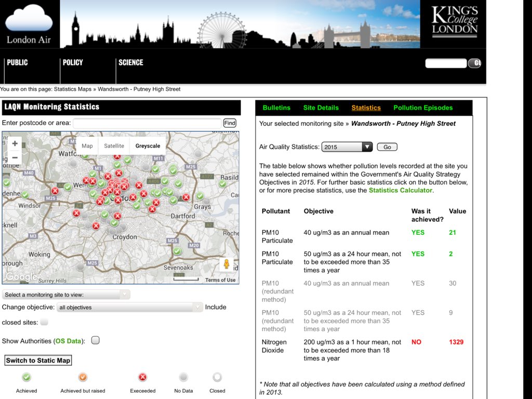This screenshot has width=532, height=399.
Task: Zoom out using the minus map control
Action: point(15,157)
